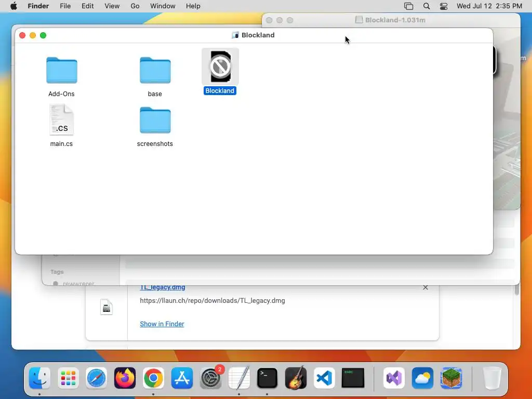This screenshot has height=399, width=532.
Task: Select the Blockland application icon
Action: (x=220, y=66)
